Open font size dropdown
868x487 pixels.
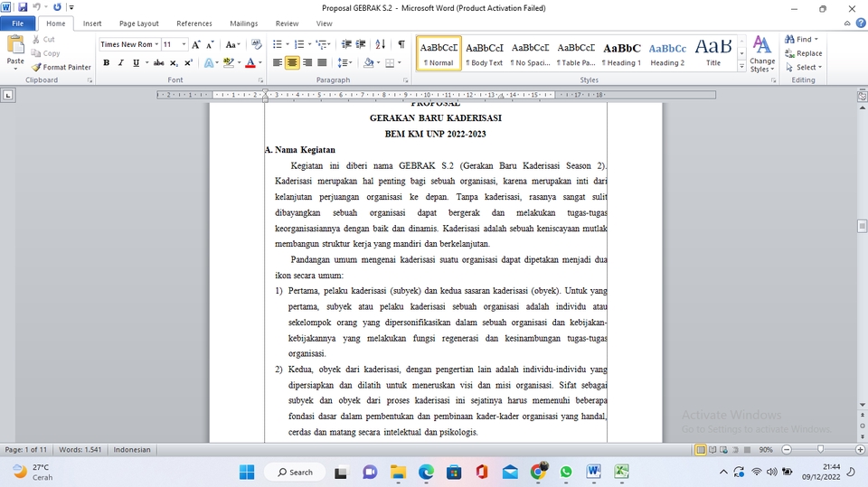(x=184, y=45)
